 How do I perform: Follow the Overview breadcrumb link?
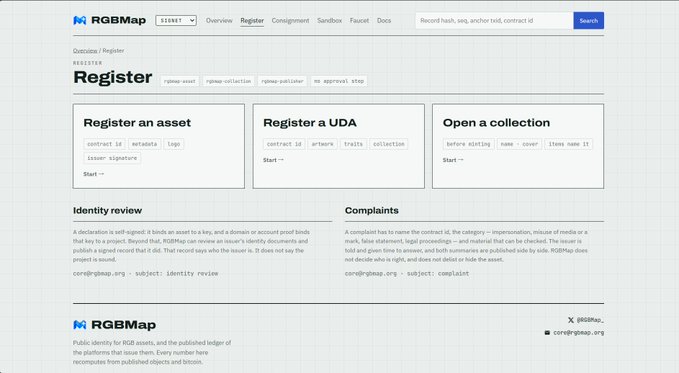click(85, 51)
